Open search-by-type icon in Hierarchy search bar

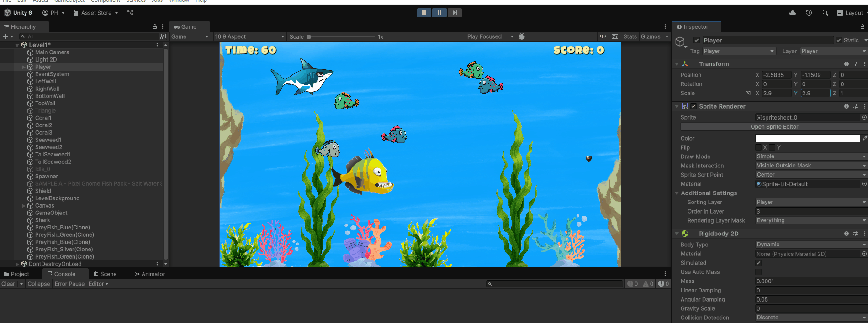pyautogui.click(x=163, y=36)
